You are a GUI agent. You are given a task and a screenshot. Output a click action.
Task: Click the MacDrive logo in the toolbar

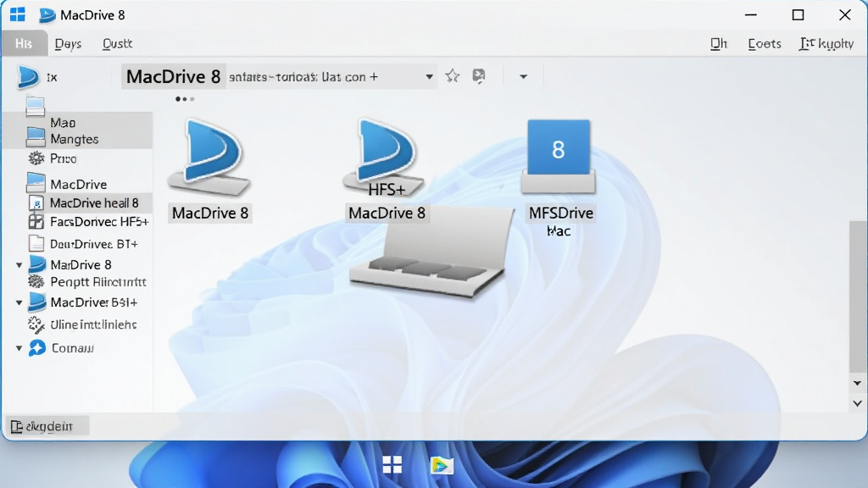[x=28, y=76]
